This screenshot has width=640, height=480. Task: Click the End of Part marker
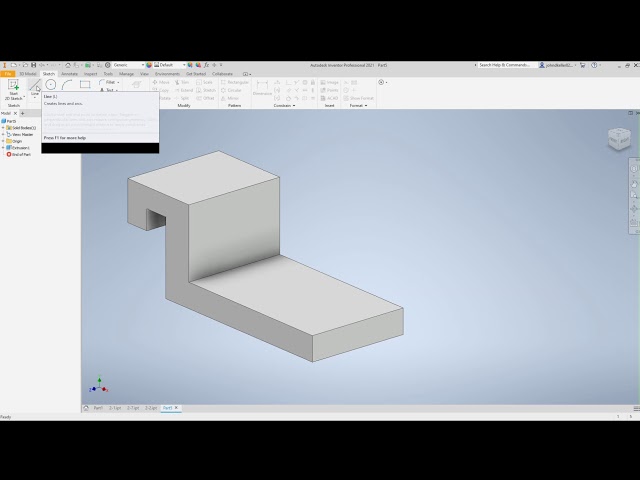click(20, 154)
